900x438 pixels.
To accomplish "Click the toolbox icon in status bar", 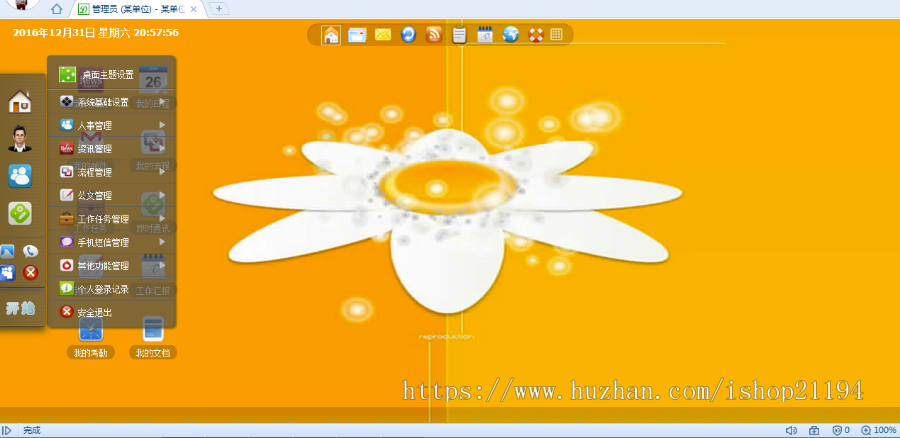I will point(814,431).
